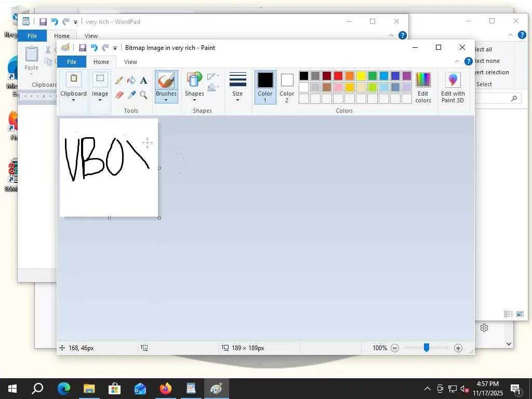Click the Undo icon in Paint title bar
The height and width of the screenshot is (399, 532).
point(94,48)
